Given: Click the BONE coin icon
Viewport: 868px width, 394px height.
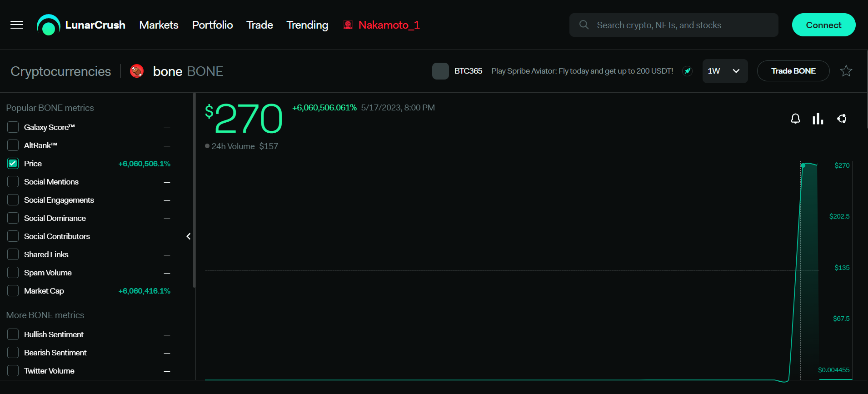Looking at the screenshot, I should tap(137, 71).
